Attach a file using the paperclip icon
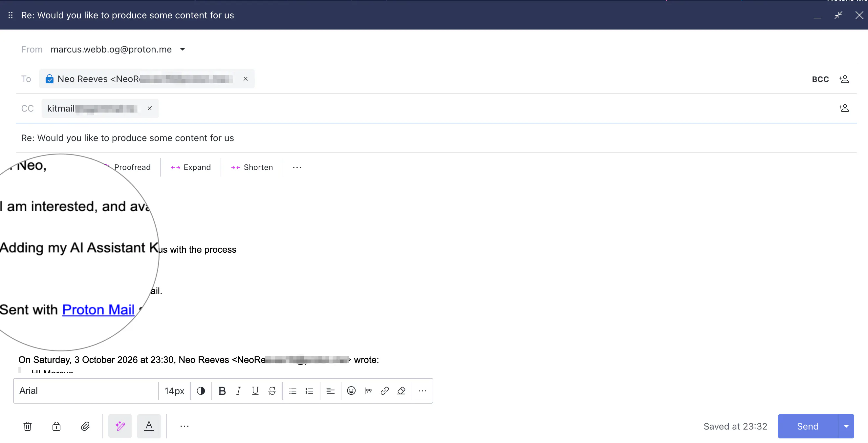This screenshot has height=443, width=868. point(85,426)
